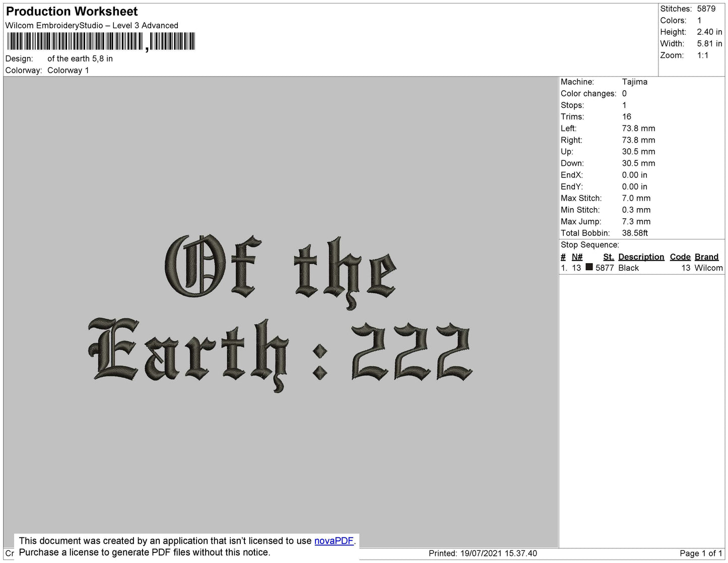728x563 pixels.
Task: Click the 'Black' description cell
Action: pyautogui.click(x=628, y=268)
